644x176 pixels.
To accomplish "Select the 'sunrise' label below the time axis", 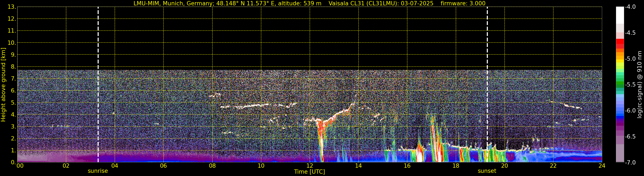I will tap(98, 171).
